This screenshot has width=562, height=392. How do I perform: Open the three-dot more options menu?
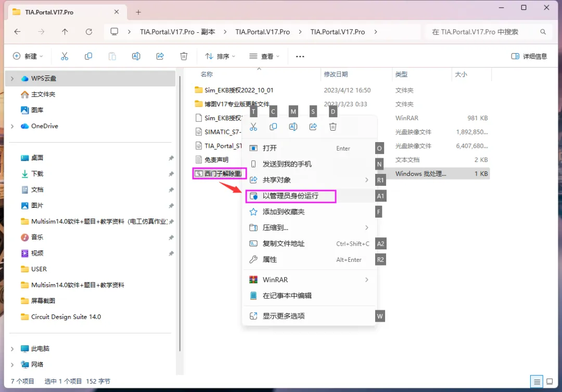[300, 56]
